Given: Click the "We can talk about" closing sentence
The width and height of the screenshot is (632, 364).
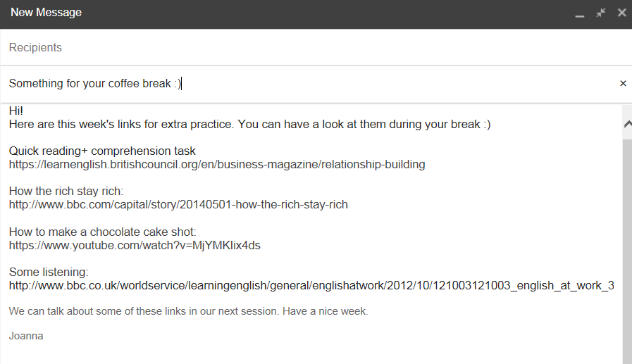Looking at the screenshot, I should click(188, 310).
